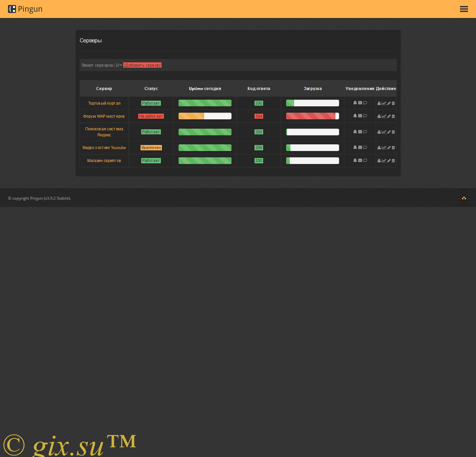Click the user icon for Поисковая система Яндекс
This screenshot has height=457, width=476.
[x=379, y=132]
